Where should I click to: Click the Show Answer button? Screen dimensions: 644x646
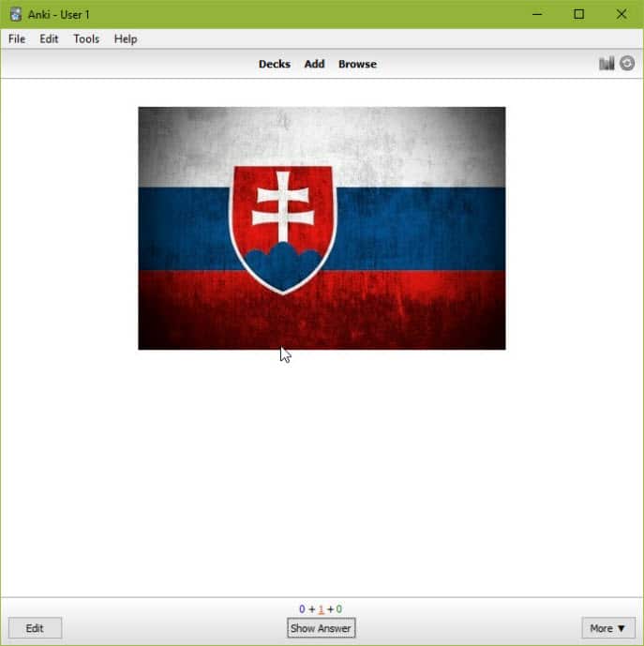click(321, 628)
